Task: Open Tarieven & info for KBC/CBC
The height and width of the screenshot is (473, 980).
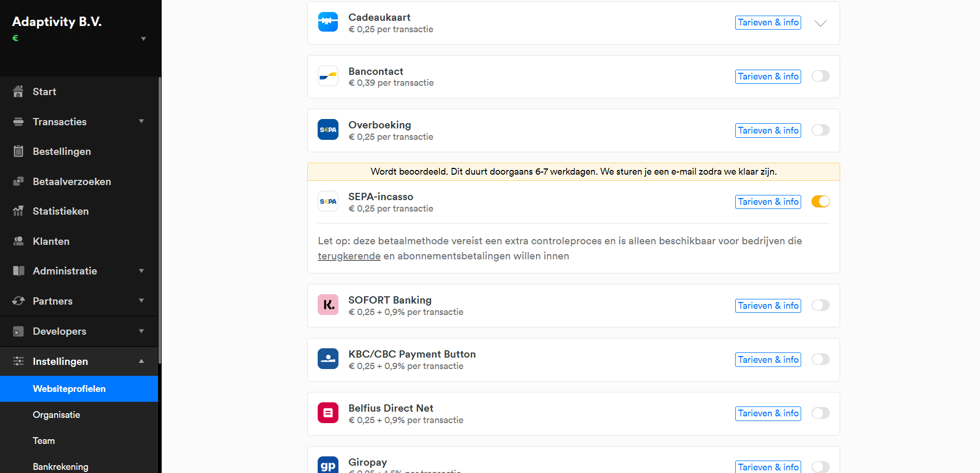Action: pyautogui.click(x=768, y=360)
